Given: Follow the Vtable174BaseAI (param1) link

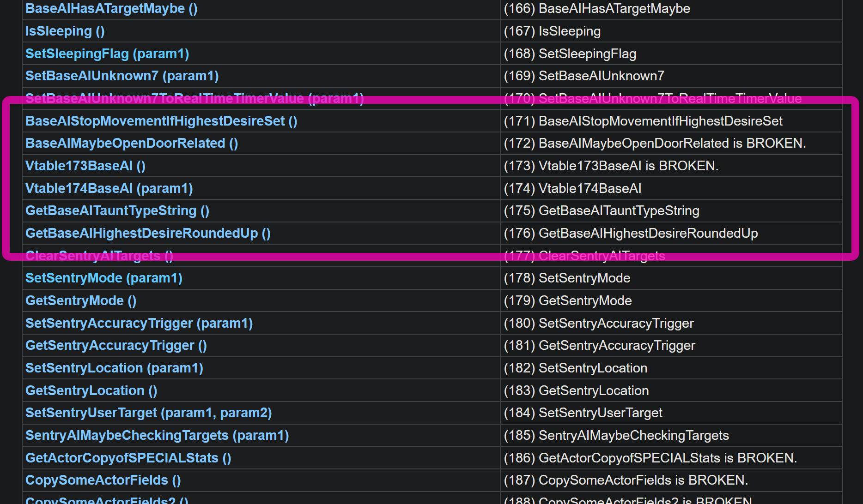Looking at the screenshot, I should (109, 188).
